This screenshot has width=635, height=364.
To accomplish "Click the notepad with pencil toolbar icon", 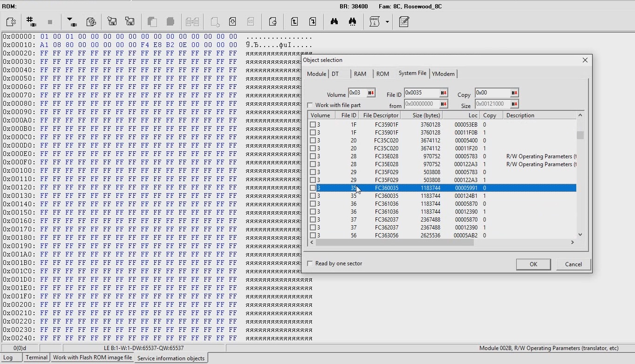I will [x=404, y=22].
